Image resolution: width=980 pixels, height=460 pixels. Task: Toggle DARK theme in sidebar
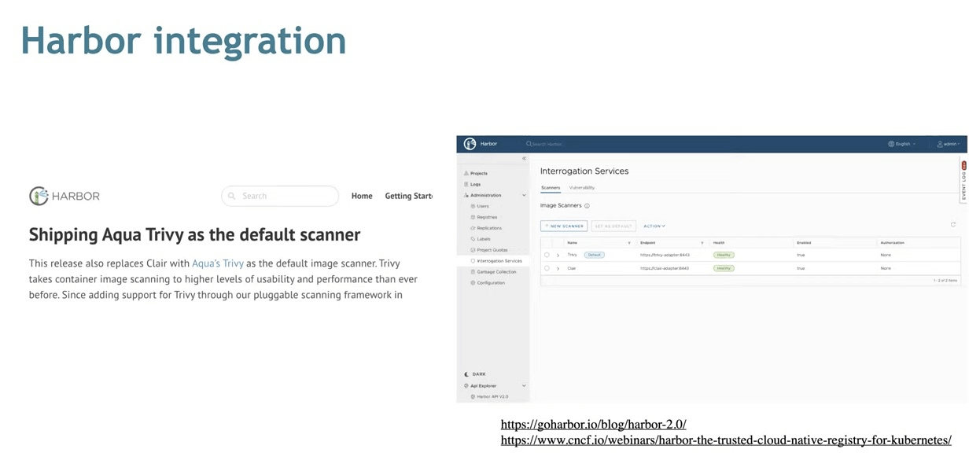475,374
